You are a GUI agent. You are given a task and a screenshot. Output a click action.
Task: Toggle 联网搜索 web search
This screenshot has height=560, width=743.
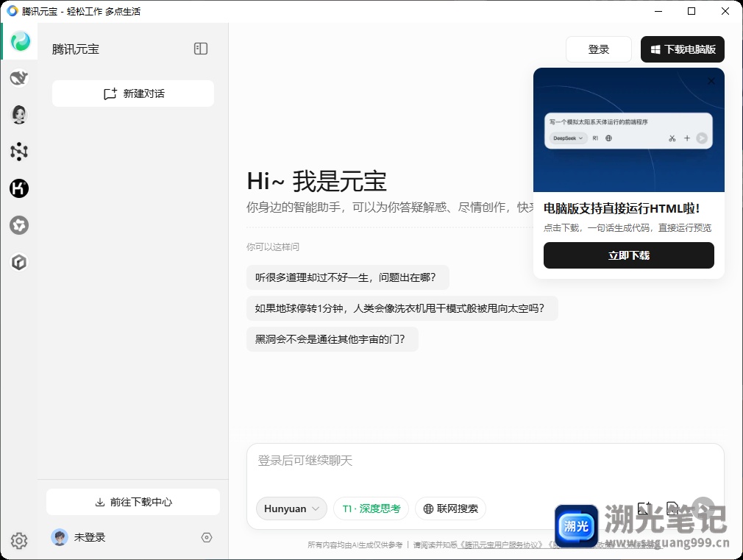pos(450,508)
